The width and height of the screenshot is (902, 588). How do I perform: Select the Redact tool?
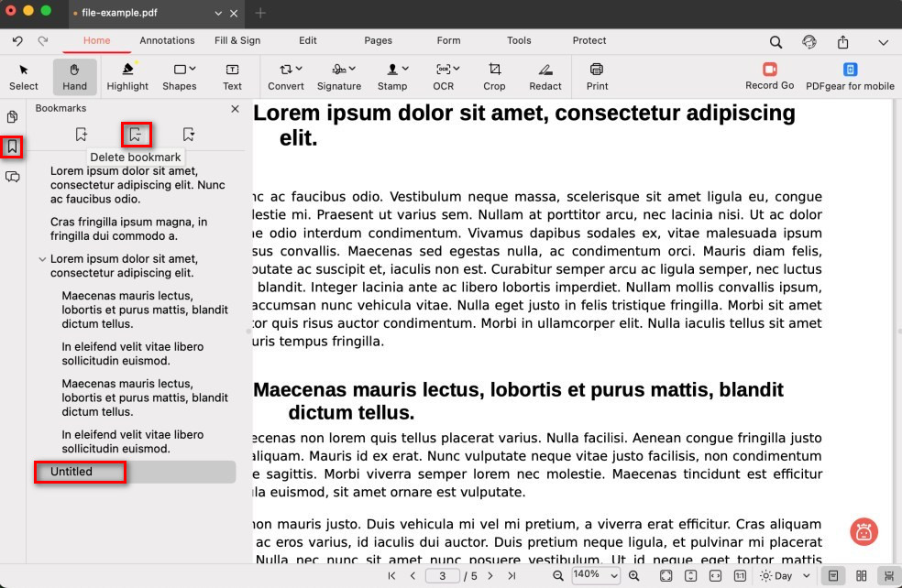coord(544,76)
